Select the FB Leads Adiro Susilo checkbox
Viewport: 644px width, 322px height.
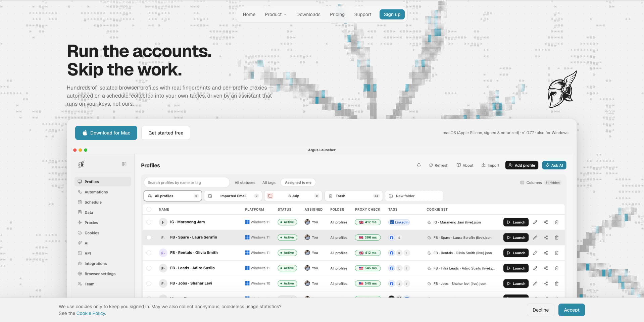[x=149, y=268]
